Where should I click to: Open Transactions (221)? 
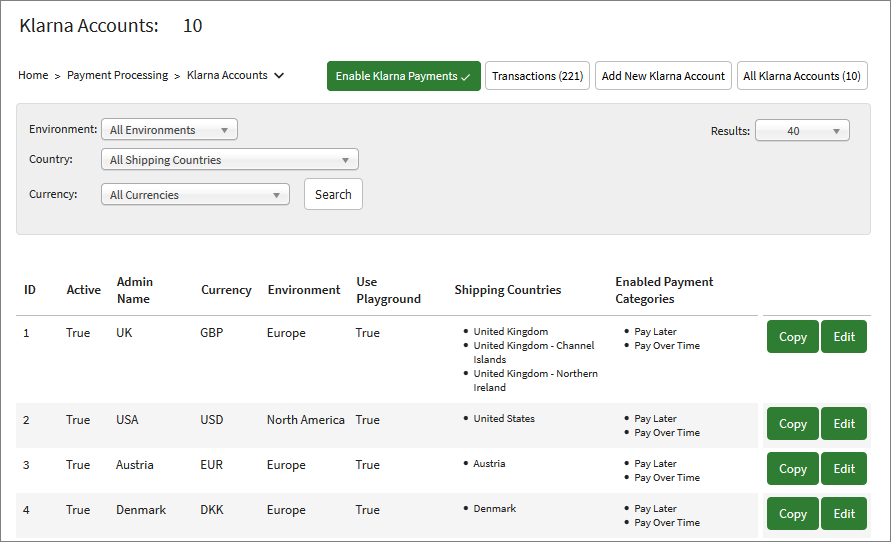pyautogui.click(x=538, y=76)
